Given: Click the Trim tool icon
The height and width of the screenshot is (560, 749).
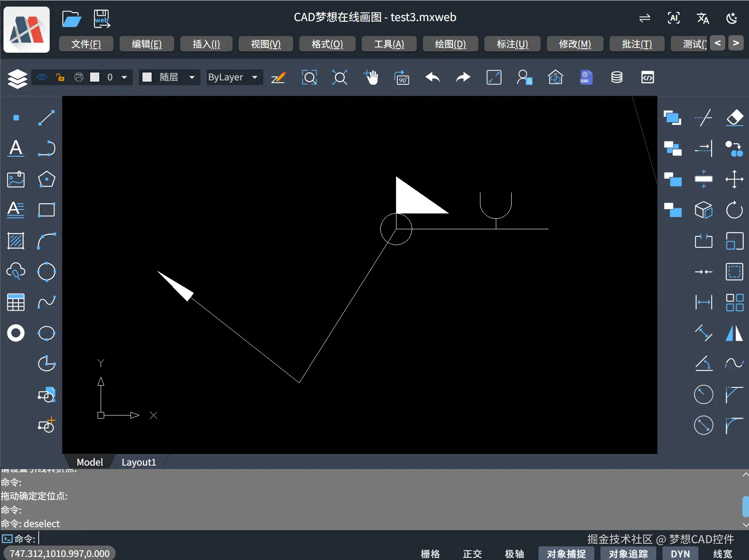Looking at the screenshot, I should 704,118.
